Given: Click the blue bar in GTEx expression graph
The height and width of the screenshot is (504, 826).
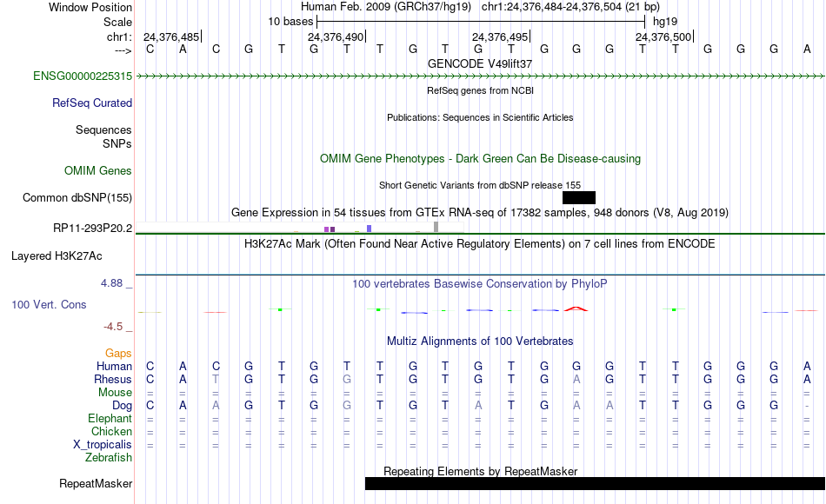Looking at the screenshot, I should (x=370, y=229).
